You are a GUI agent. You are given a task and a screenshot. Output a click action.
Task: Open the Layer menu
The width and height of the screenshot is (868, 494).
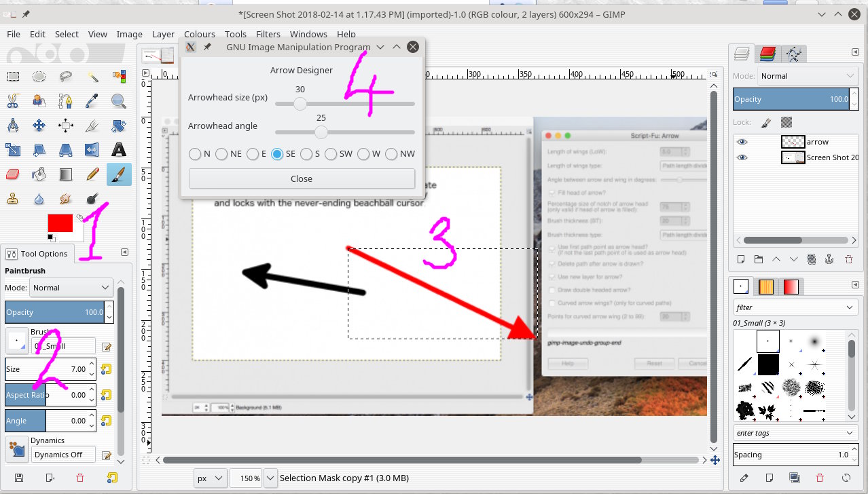[x=163, y=34]
